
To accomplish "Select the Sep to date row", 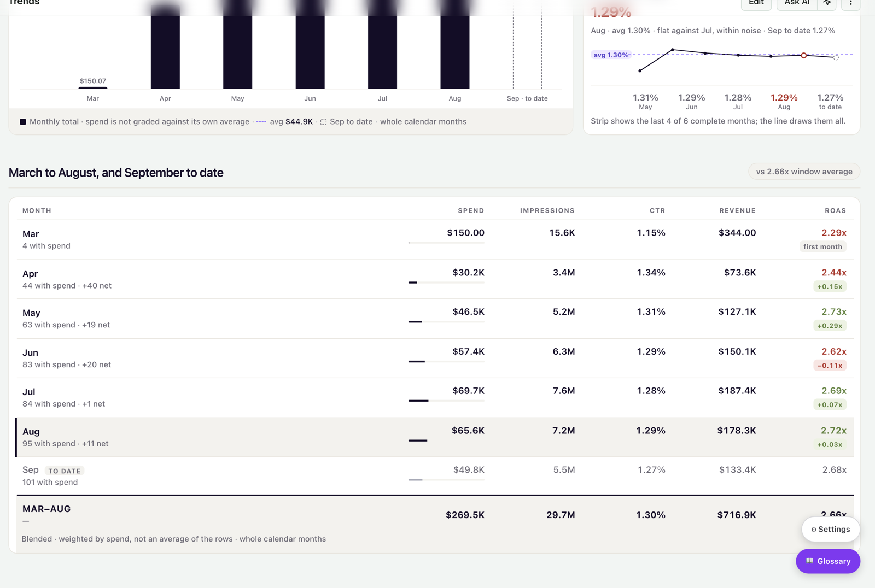I will (x=435, y=476).
